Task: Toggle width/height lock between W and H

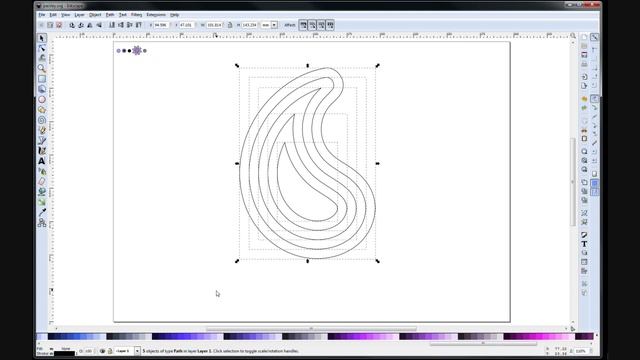Action: click(230, 25)
